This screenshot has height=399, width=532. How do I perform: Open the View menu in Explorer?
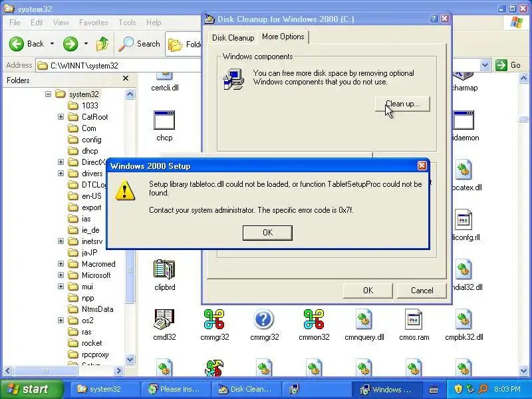pos(61,23)
